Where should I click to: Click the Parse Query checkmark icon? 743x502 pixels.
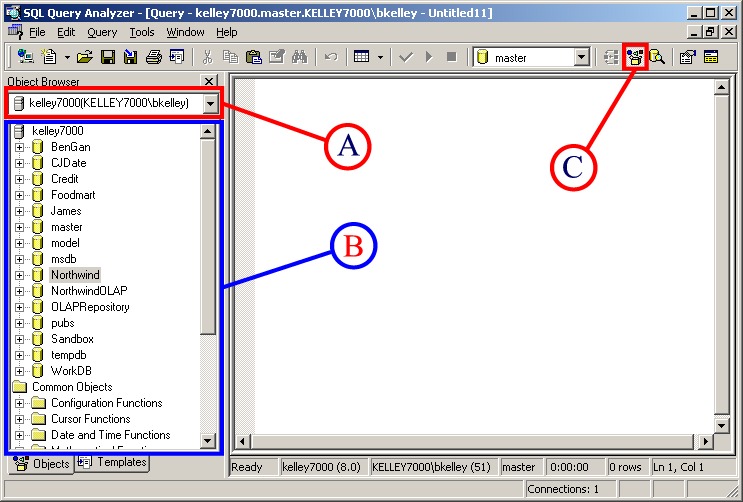406,57
